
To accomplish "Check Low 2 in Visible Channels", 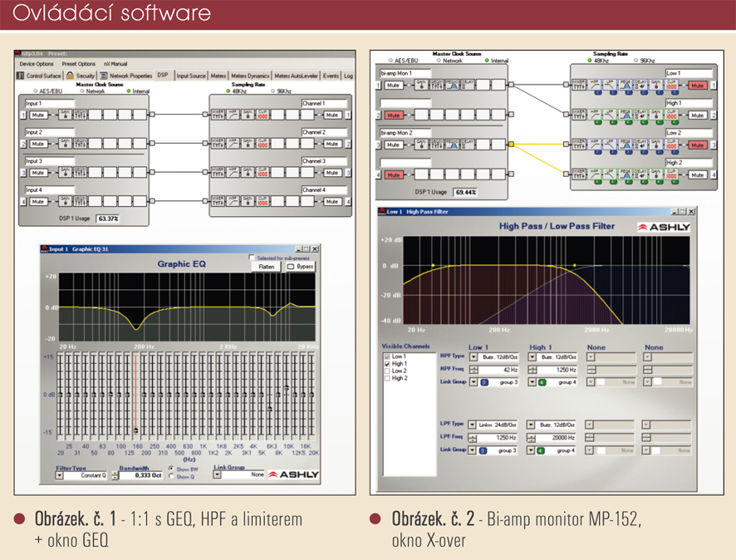I will coord(387,371).
